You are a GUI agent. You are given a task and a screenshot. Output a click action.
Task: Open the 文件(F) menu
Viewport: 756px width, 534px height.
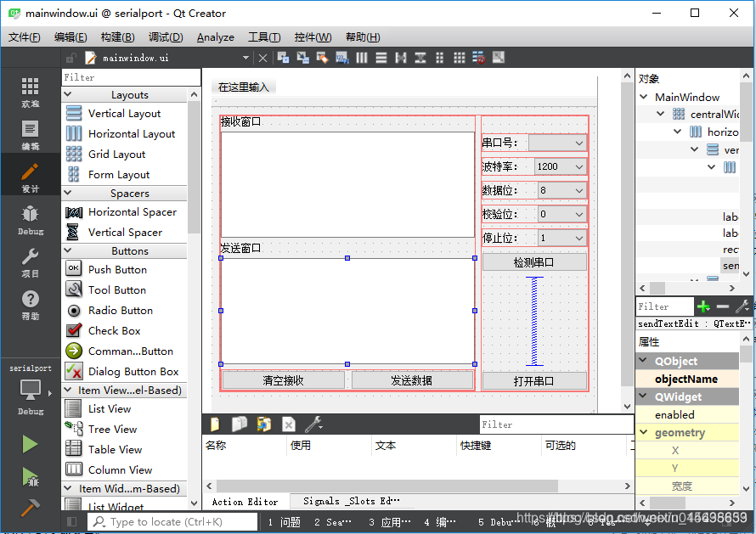(24, 37)
